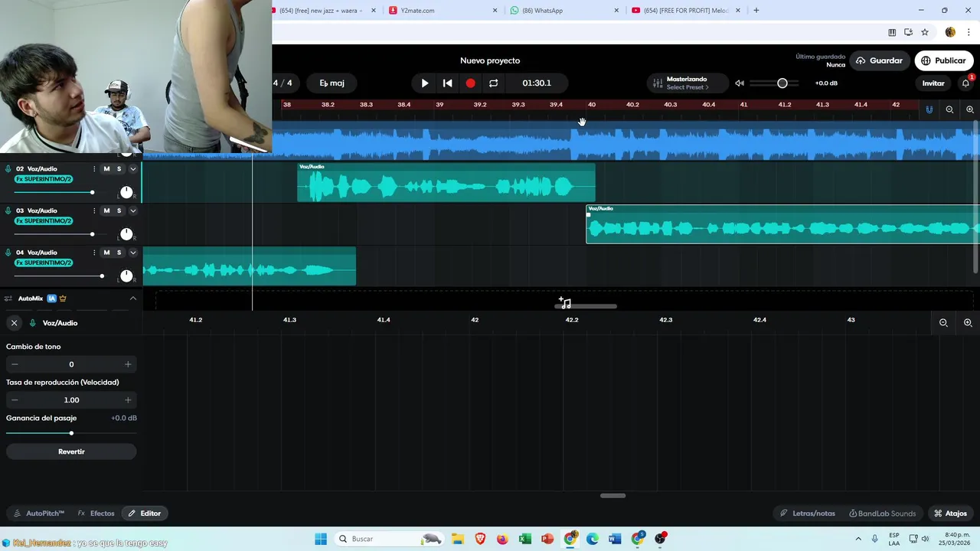The image size is (980, 551).
Task: Open track 04 three-dot options menu
Action: 94,253
